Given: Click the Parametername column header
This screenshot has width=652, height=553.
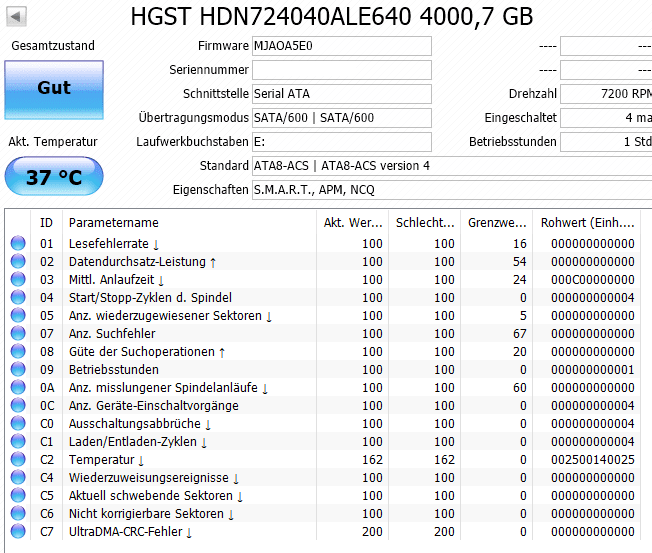Looking at the screenshot, I should (x=190, y=223).
